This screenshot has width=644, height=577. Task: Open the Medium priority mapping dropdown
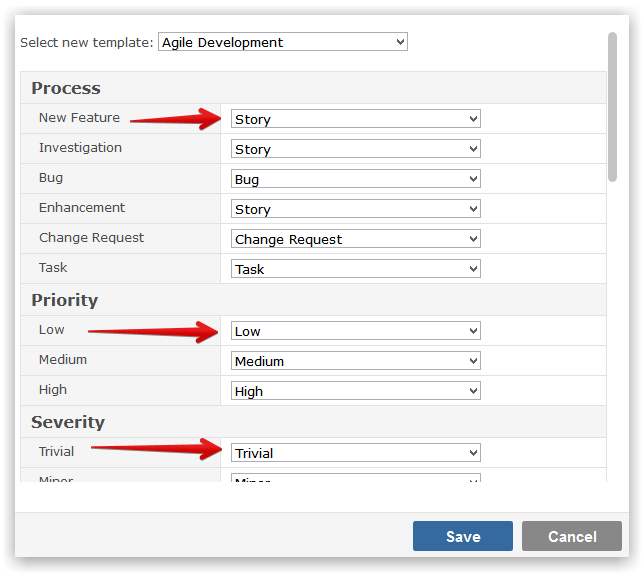point(356,361)
